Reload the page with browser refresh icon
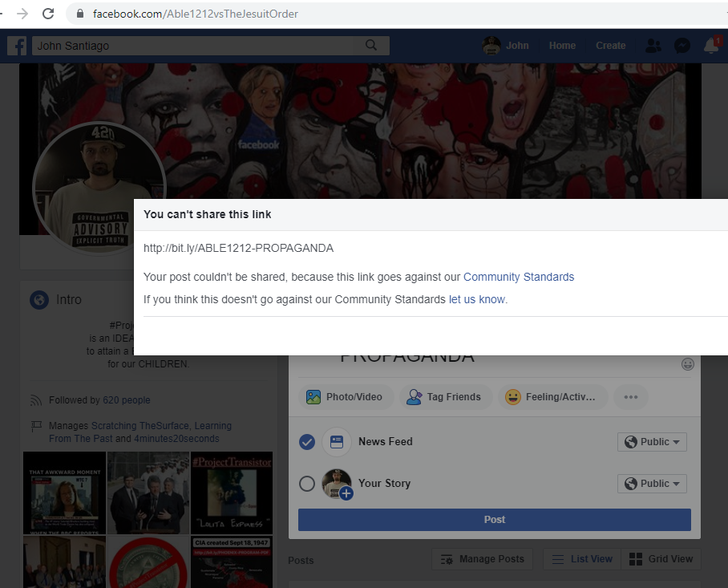 click(x=48, y=14)
